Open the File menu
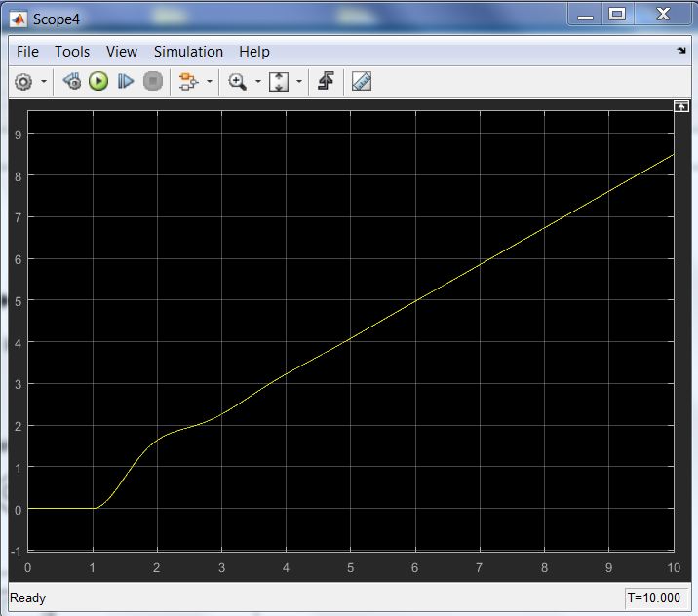 27,52
